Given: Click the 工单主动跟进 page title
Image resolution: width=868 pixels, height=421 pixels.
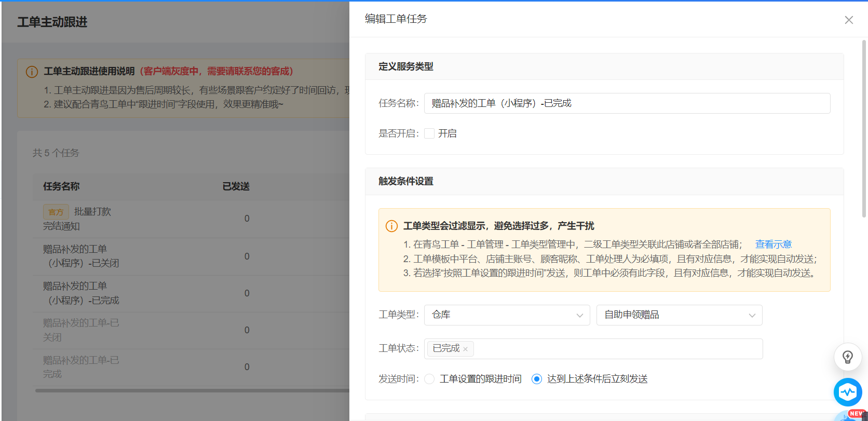Looking at the screenshot, I should click(x=52, y=22).
